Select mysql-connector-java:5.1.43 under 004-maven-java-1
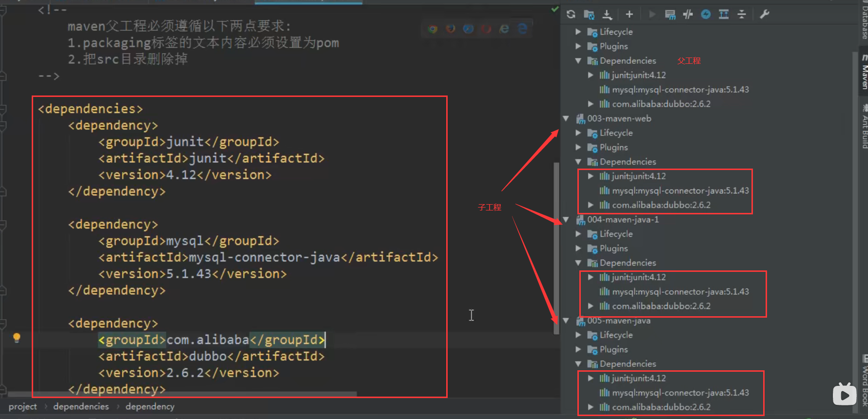The image size is (868, 419). tap(680, 292)
